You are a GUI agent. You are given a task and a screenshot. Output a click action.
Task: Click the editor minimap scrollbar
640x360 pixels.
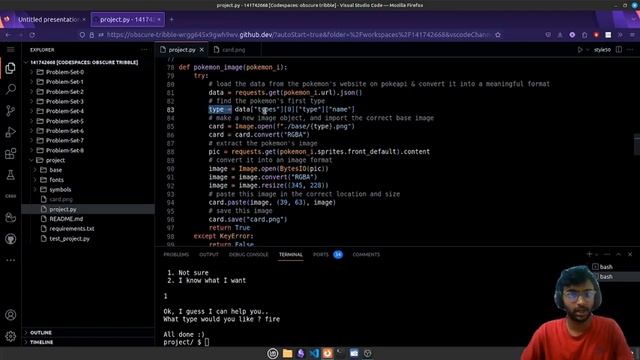tap(636, 144)
